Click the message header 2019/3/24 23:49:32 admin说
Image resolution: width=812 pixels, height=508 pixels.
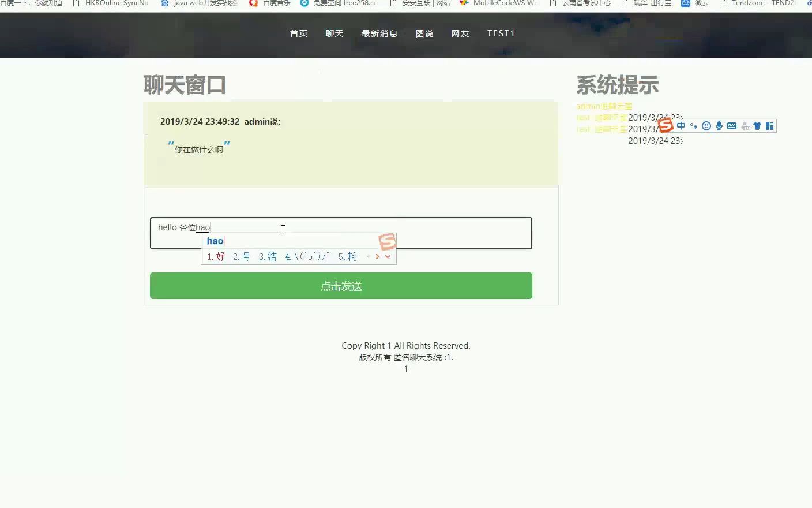[x=220, y=122]
